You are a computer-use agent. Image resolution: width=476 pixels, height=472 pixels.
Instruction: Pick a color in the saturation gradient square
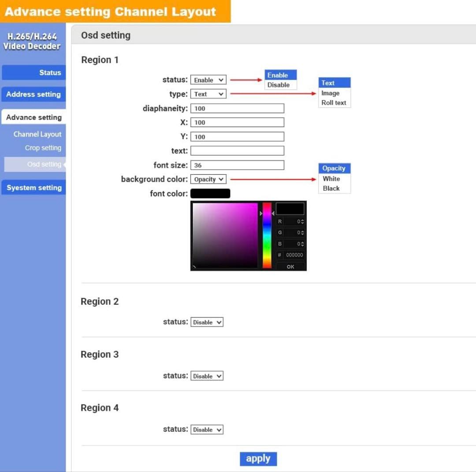[225, 235]
